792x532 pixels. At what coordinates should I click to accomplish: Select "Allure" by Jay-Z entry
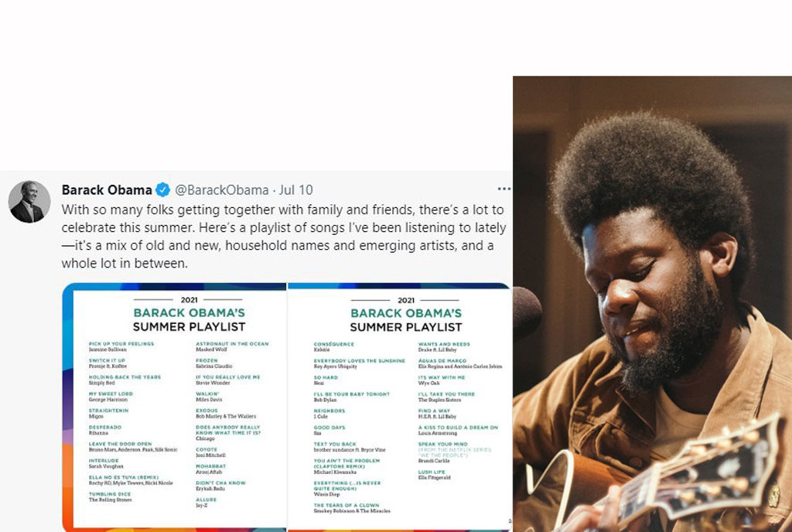206,502
